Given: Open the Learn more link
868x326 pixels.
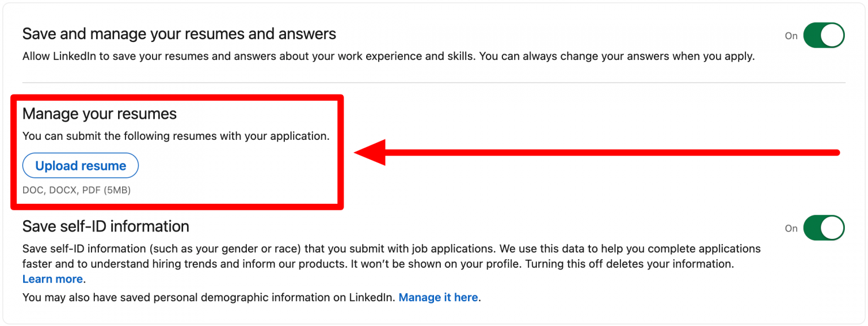Looking at the screenshot, I should click(53, 279).
